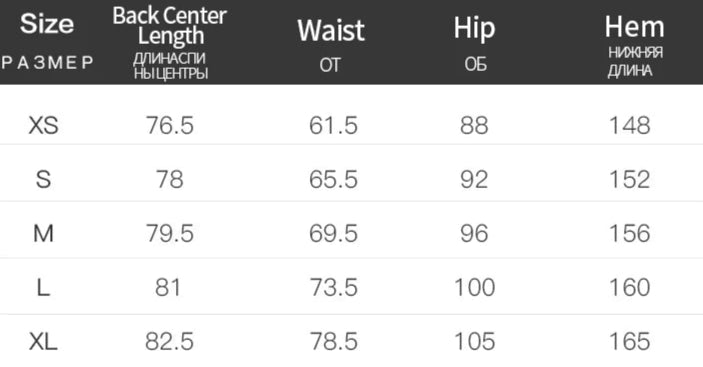The width and height of the screenshot is (703, 367).
Task: Click the XL waist value 78.5
Action: click(x=334, y=342)
